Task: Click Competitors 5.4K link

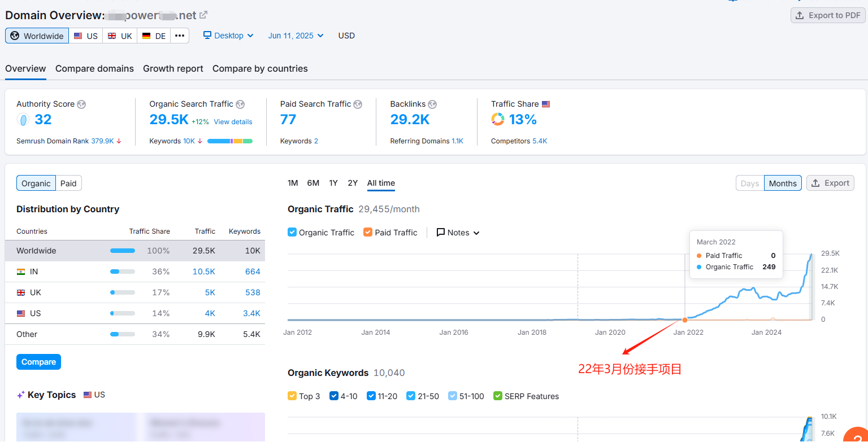Action: click(x=540, y=141)
